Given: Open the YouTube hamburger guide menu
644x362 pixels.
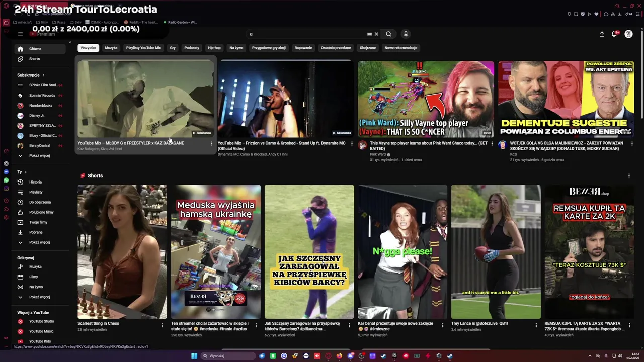Looking at the screenshot, I should pyautogui.click(x=20, y=34).
